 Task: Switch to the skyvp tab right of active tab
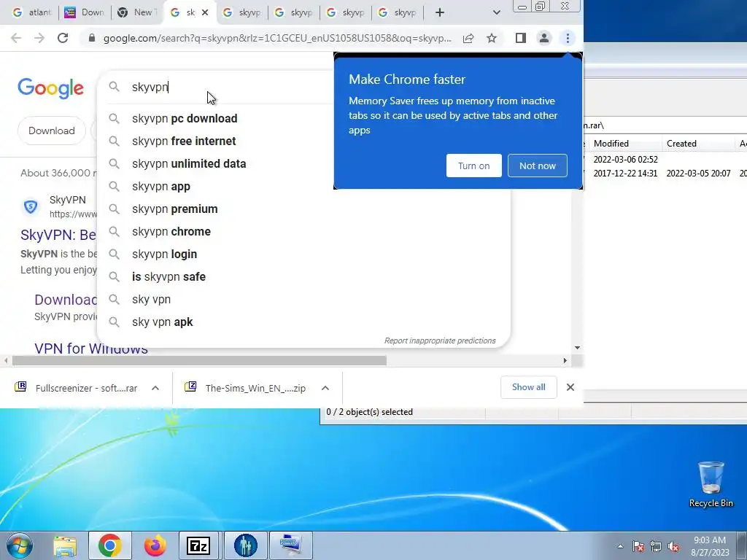click(242, 13)
